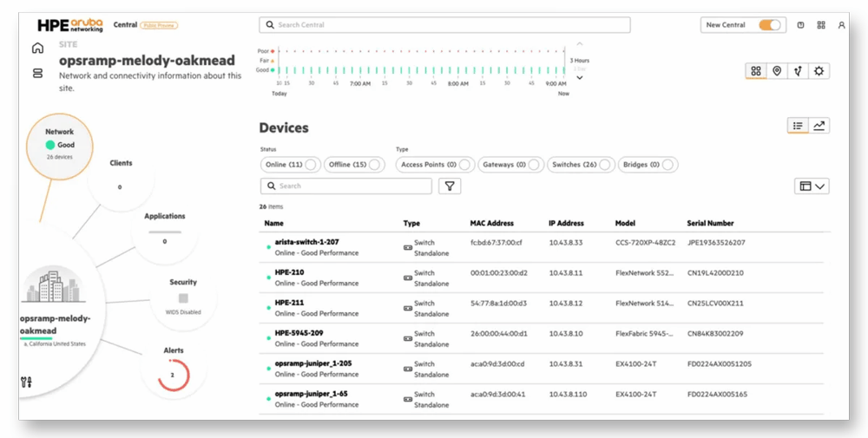Viewport: 868px width, 438px height.
Task: Open device opsramp-juniper_1-205
Action: [313, 364]
